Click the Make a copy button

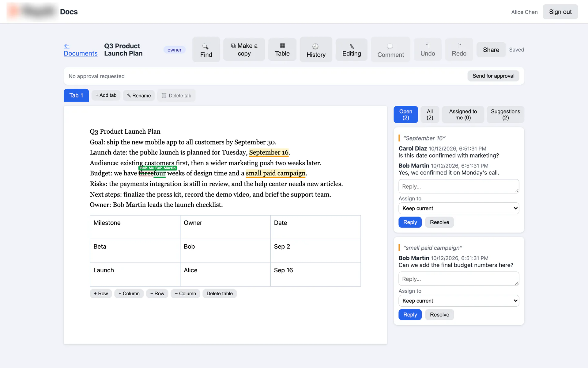coord(244,50)
